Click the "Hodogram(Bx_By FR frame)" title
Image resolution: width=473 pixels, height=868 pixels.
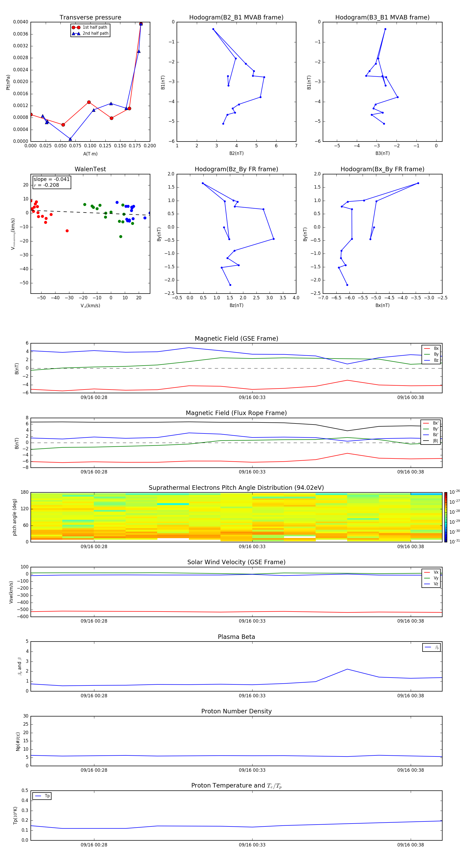(x=382, y=169)
